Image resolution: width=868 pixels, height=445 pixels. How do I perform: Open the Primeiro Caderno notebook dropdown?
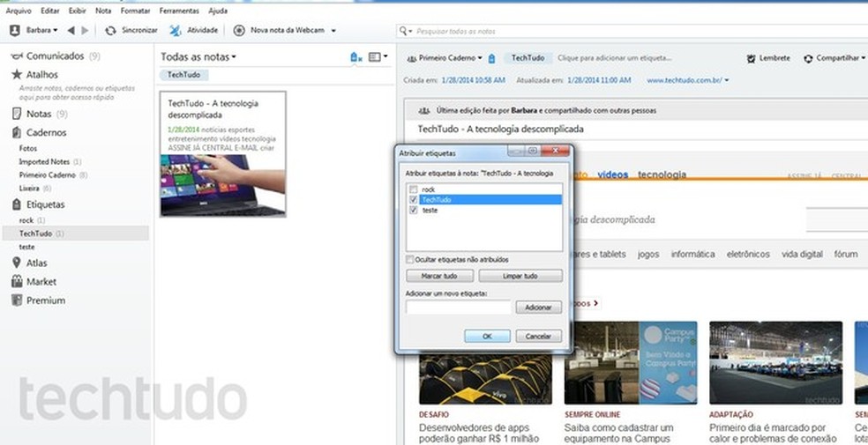[x=446, y=58]
